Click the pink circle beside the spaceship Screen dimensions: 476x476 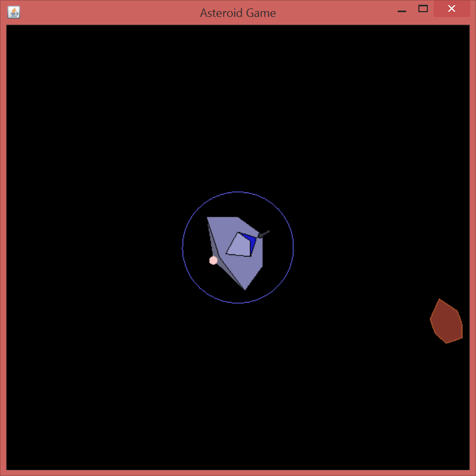tap(213, 260)
